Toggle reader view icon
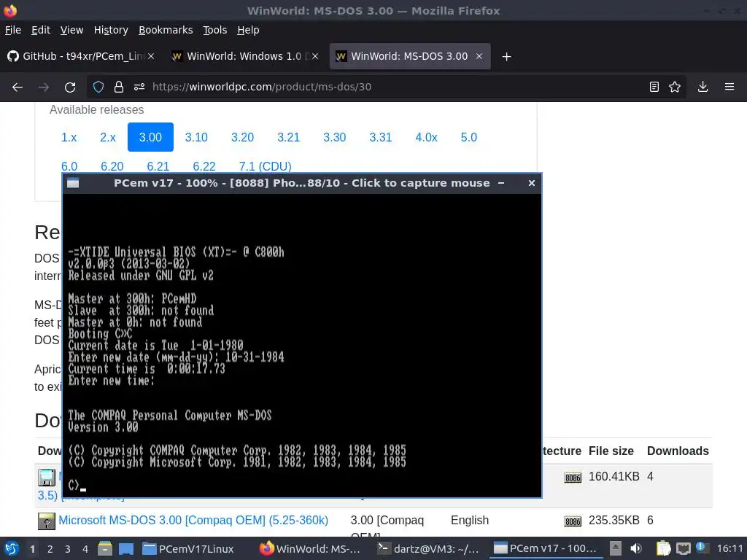 (x=654, y=87)
